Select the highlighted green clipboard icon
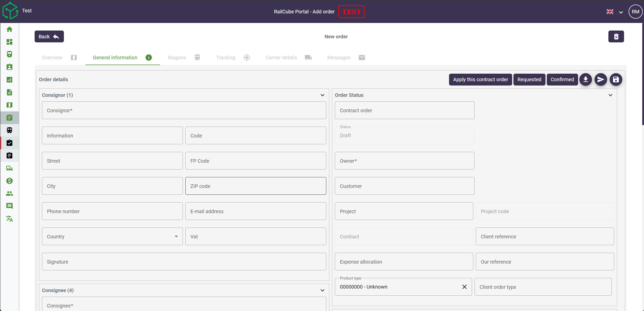This screenshot has width=644, height=311. [x=9, y=118]
